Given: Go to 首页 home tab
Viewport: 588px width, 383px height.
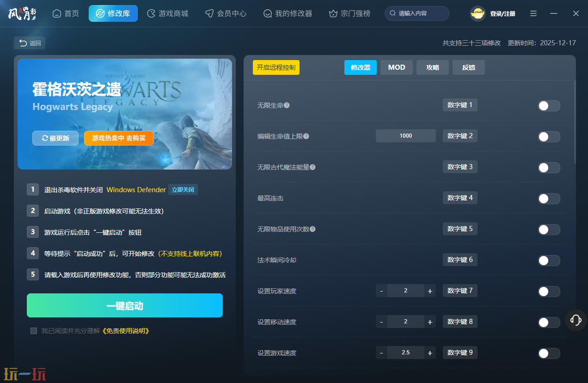Looking at the screenshot, I should (66, 13).
